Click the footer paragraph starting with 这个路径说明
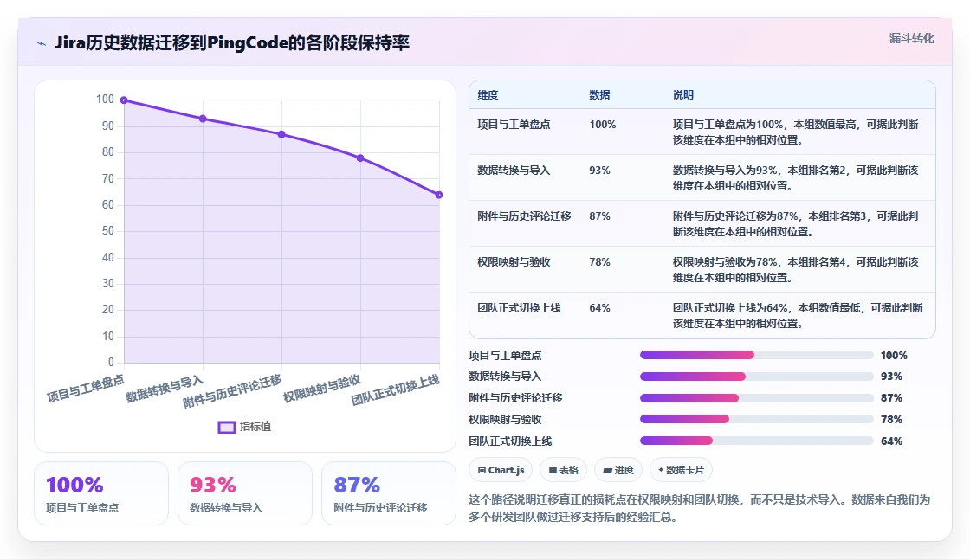Screen dimensions: 970x560 pyautogui.click(x=699, y=508)
